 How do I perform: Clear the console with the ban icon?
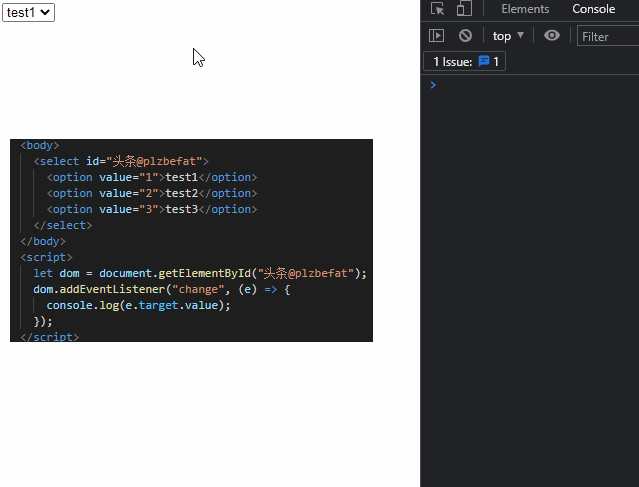pyautogui.click(x=465, y=35)
